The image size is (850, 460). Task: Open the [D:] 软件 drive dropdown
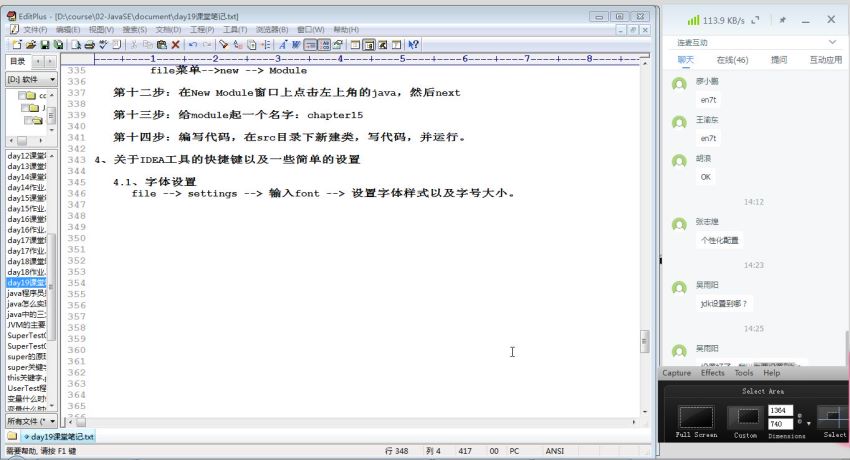point(53,80)
